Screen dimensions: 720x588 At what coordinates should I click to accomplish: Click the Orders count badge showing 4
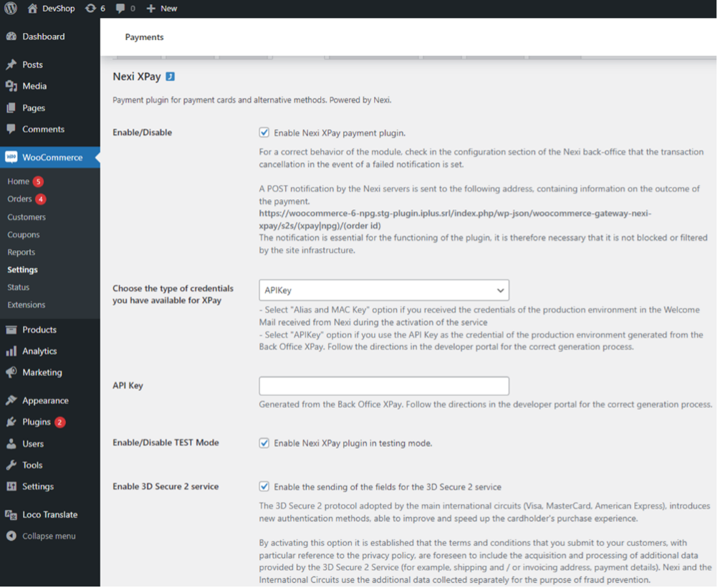[41, 199]
